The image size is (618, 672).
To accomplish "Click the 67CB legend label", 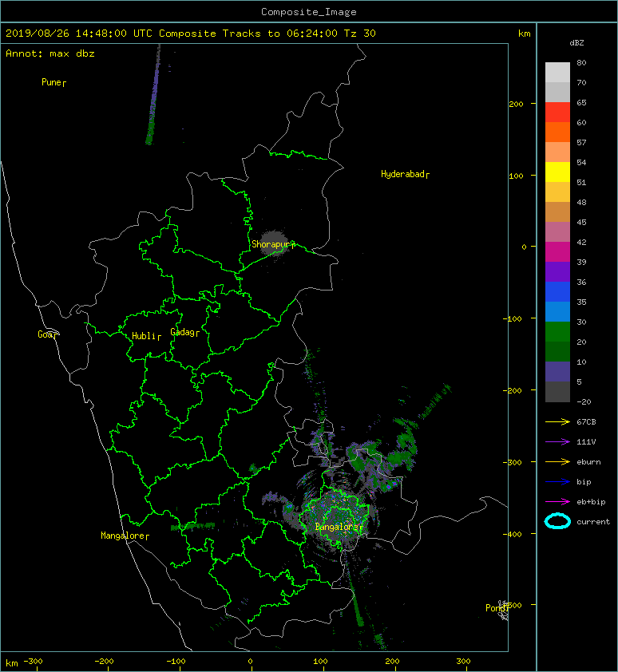I will (x=586, y=421).
